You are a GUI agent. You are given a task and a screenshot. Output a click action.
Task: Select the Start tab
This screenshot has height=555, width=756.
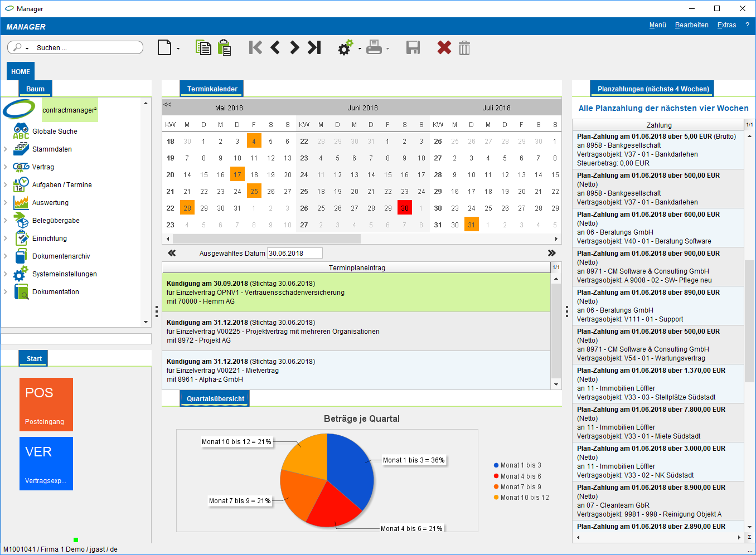pyautogui.click(x=34, y=358)
